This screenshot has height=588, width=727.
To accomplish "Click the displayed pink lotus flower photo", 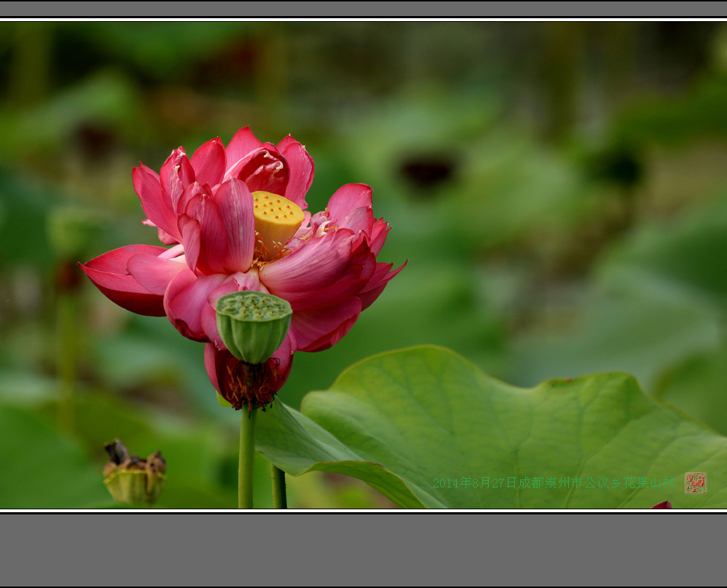I will click(x=363, y=265).
